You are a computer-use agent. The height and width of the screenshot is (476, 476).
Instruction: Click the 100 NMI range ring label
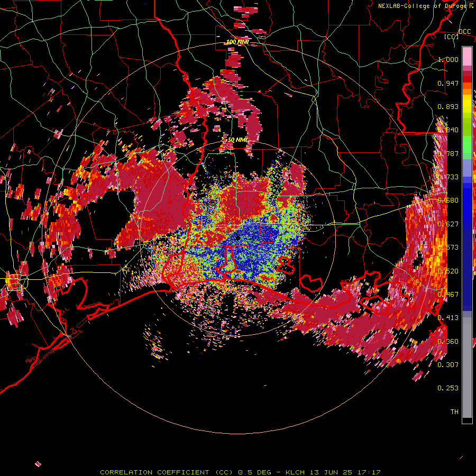click(x=237, y=42)
